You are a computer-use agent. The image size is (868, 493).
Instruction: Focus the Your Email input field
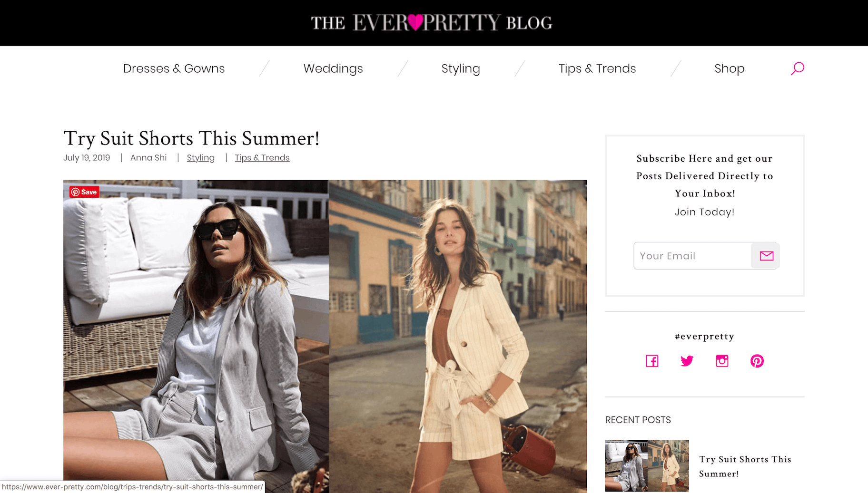(692, 256)
